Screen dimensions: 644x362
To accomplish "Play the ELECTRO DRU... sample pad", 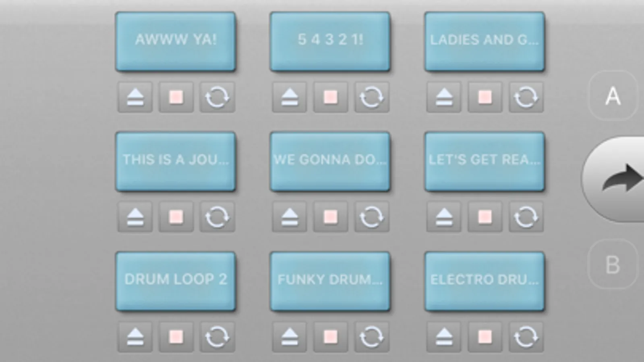I will 485,281.
